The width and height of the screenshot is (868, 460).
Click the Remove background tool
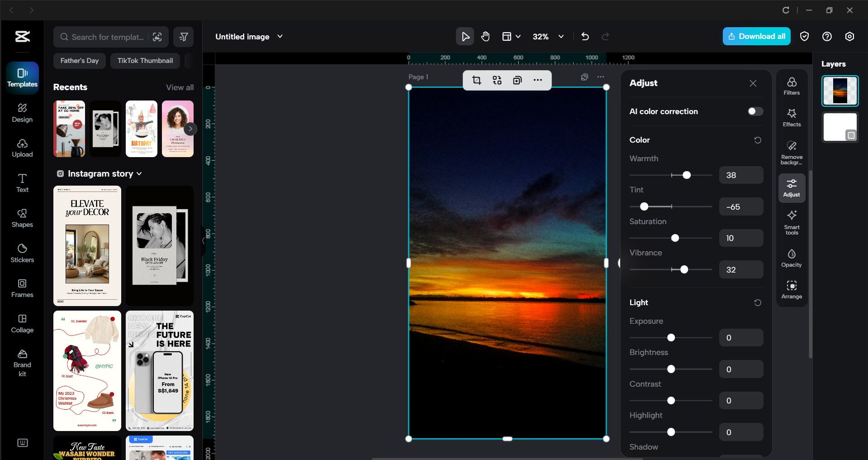[x=791, y=151]
